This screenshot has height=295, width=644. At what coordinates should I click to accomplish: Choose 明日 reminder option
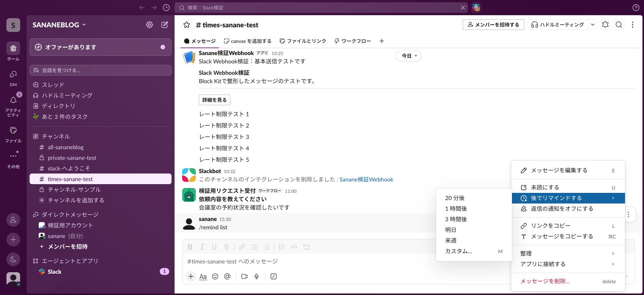(473, 230)
